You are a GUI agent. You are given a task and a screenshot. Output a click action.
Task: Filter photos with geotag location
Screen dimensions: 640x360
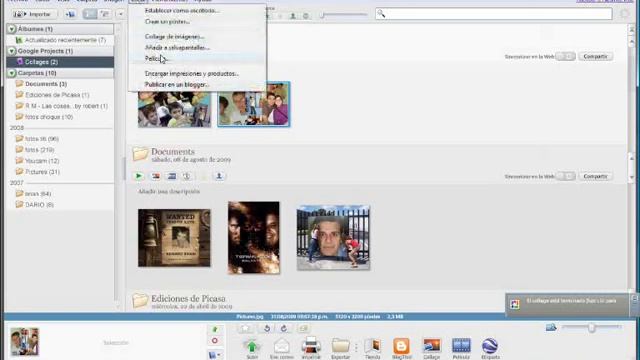[x=306, y=16]
